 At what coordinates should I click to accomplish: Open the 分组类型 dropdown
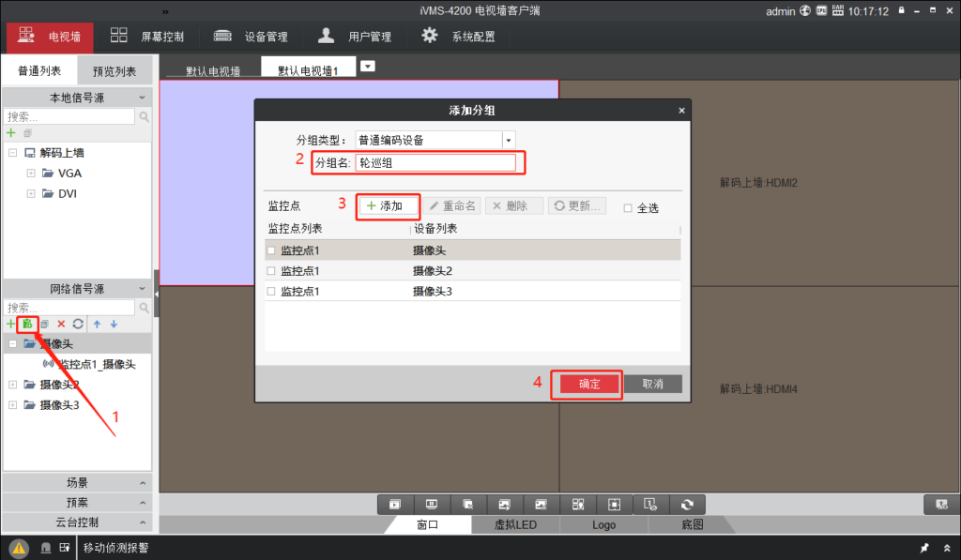[x=509, y=140]
